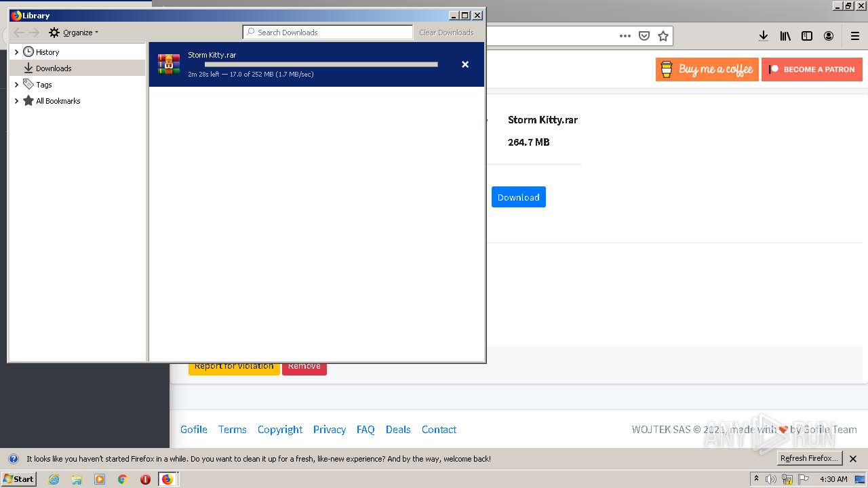This screenshot has width=868, height=488.
Task: Click Show Desktop tray button
Action: (860, 479)
